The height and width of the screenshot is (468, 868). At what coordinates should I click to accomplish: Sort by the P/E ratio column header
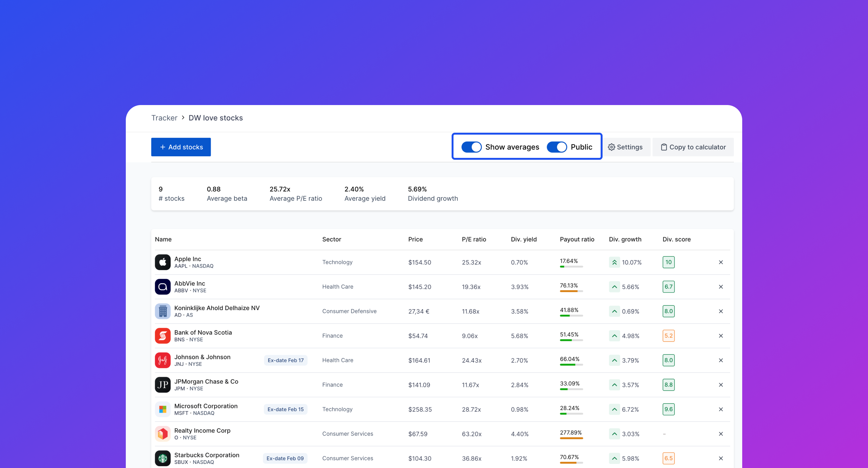click(x=473, y=239)
